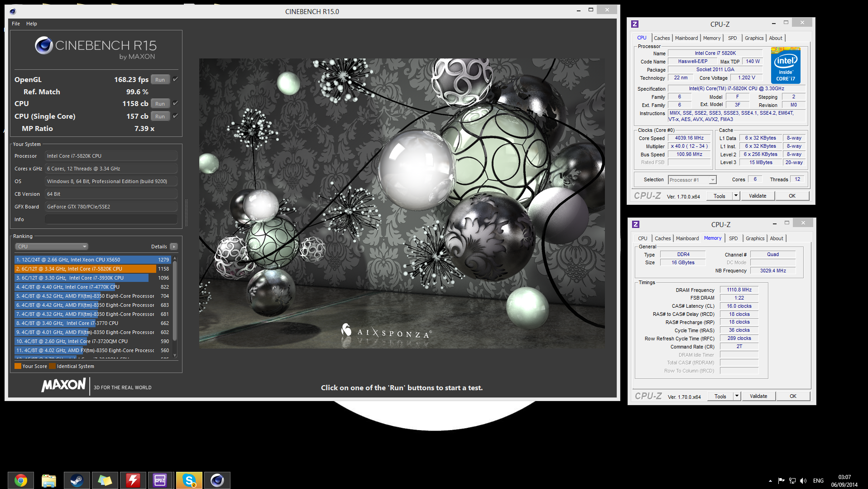Click the clock showing 03:07
This screenshot has width=868, height=489.
pyautogui.click(x=844, y=477)
